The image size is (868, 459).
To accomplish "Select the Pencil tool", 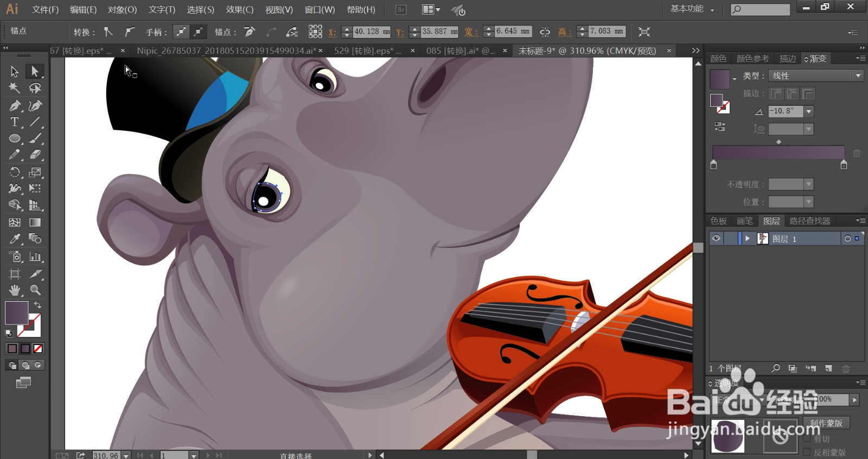I will pyautogui.click(x=15, y=155).
